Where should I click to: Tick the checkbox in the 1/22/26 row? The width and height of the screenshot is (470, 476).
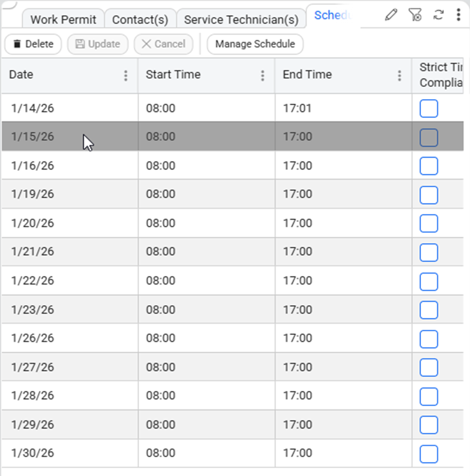click(x=429, y=281)
